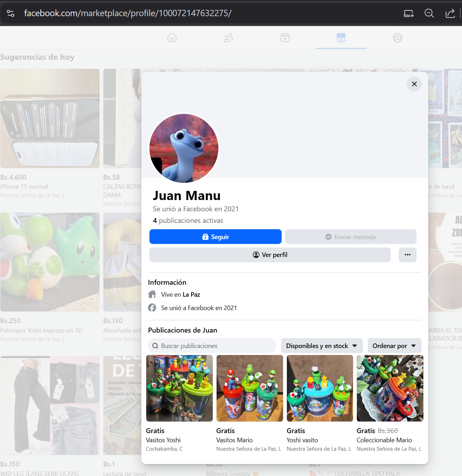Click the Lectura de tarot listing title
462x476 pixels.
[124, 473]
